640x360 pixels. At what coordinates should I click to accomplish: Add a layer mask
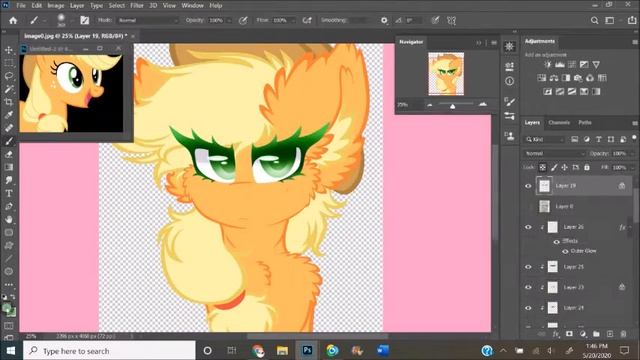[x=569, y=334]
